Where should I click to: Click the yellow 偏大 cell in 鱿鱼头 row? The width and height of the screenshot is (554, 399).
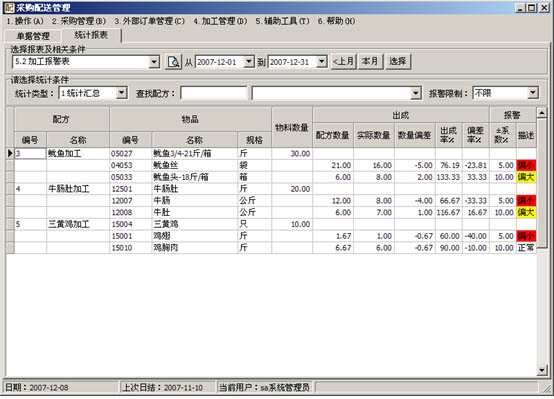coord(526,177)
